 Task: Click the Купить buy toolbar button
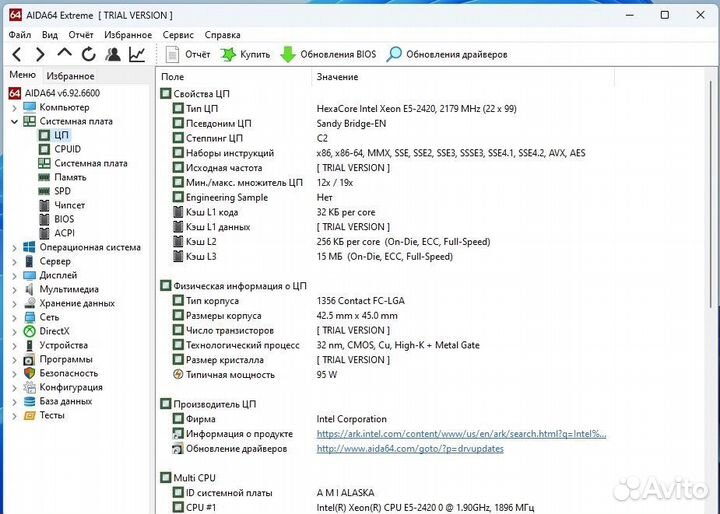pos(245,55)
